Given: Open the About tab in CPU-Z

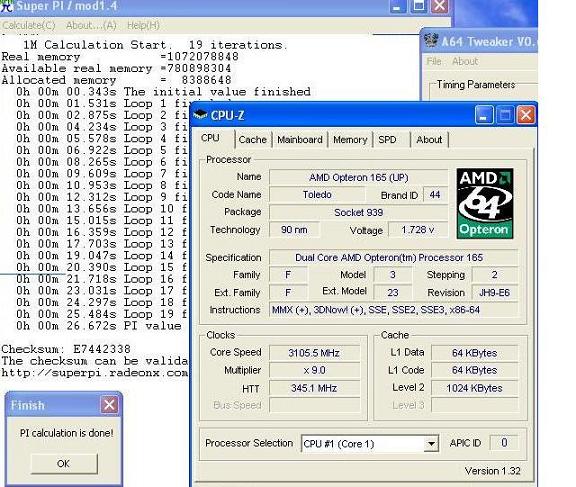Looking at the screenshot, I should [429, 140].
